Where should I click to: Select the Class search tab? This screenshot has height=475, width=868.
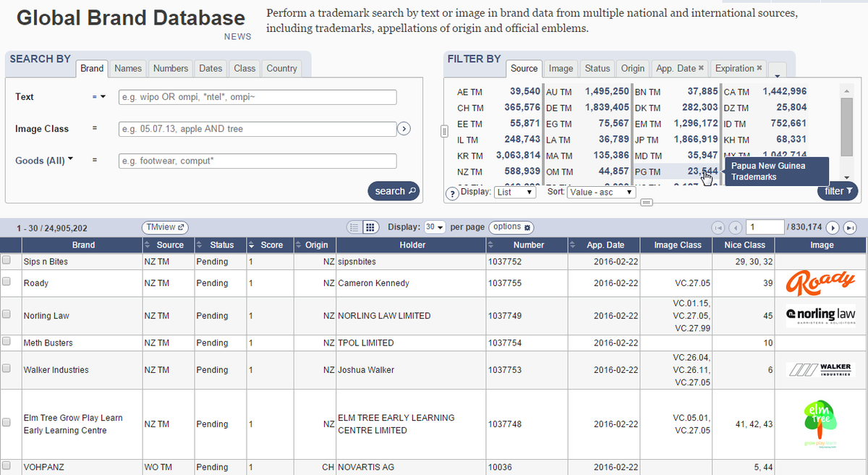(x=244, y=68)
